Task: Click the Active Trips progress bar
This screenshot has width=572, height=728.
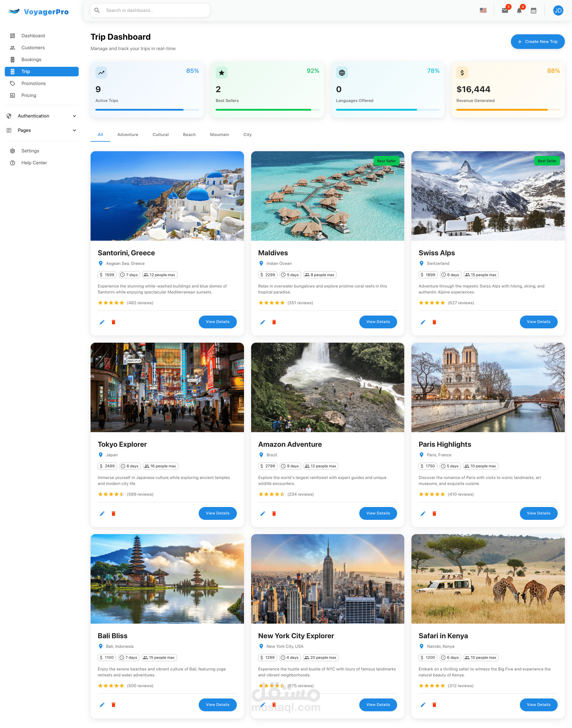Action: pyautogui.click(x=147, y=109)
